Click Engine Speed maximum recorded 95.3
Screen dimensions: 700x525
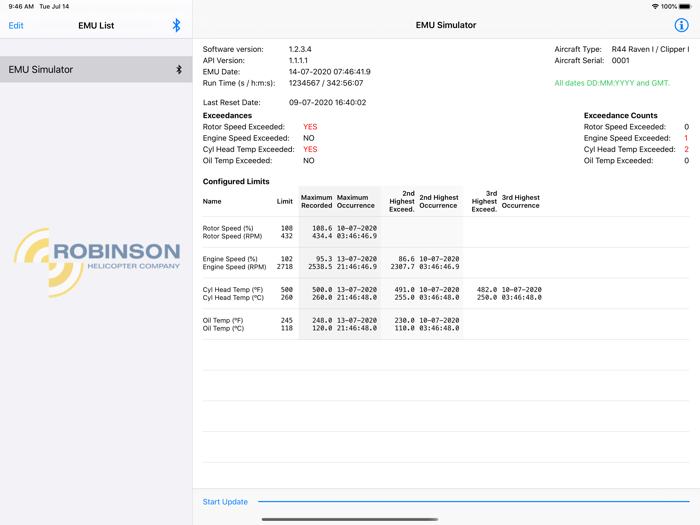(324, 259)
